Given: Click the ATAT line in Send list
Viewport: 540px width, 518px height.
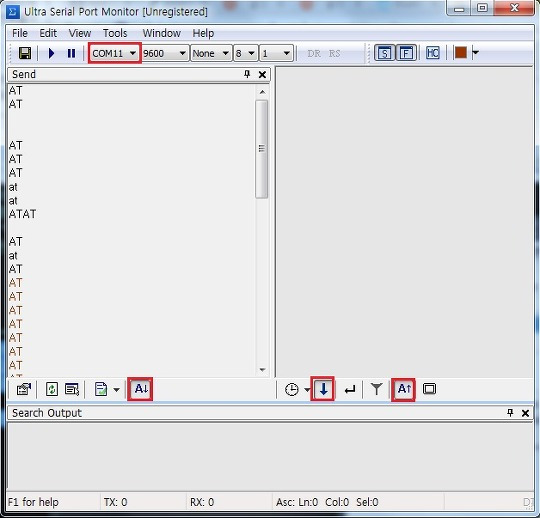Looking at the screenshot, I should [x=22, y=214].
